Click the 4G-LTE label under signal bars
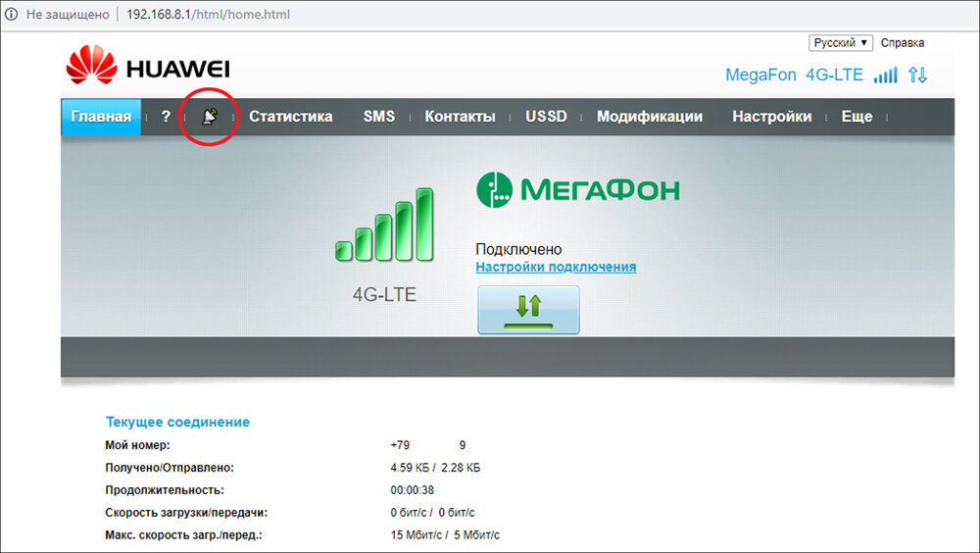The image size is (980, 553). (384, 294)
